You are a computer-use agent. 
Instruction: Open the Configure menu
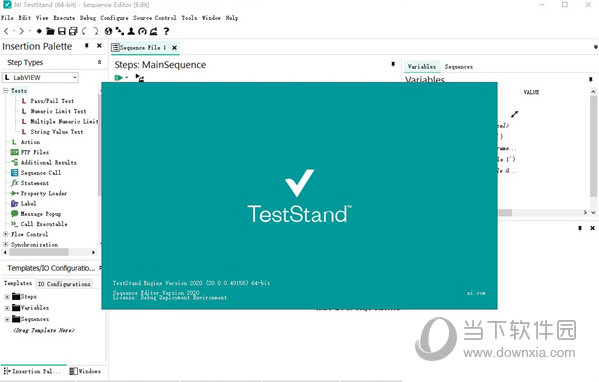click(114, 18)
